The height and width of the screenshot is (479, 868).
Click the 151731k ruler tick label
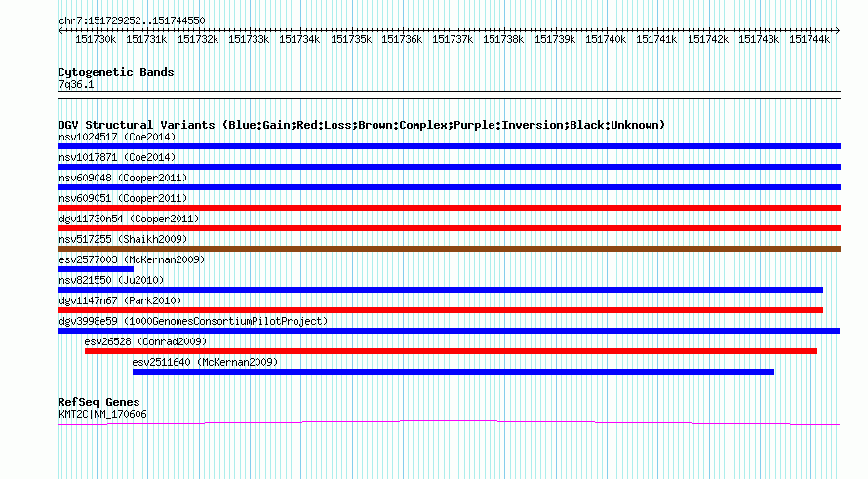(146, 39)
